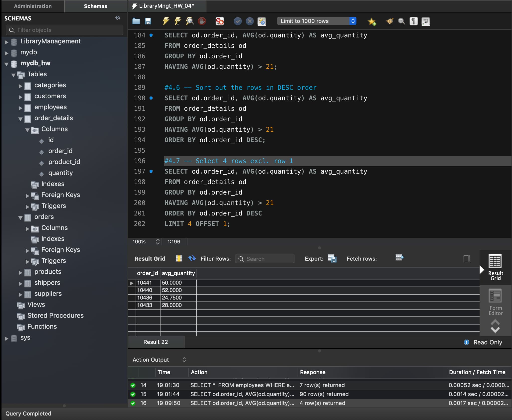This screenshot has height=420, width=512.
Task: Switch to the Administration tab
Action: pos(33,6)
